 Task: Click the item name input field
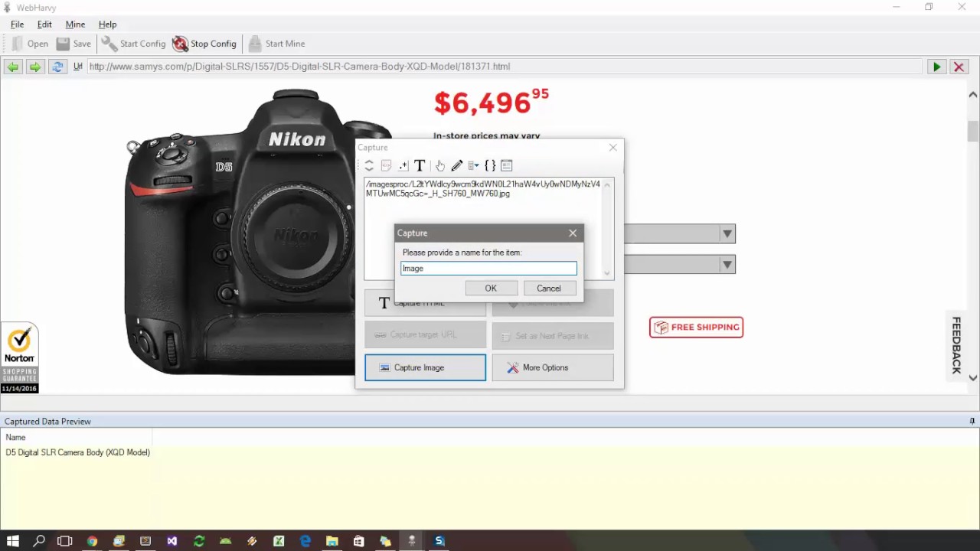coord(488,268)
